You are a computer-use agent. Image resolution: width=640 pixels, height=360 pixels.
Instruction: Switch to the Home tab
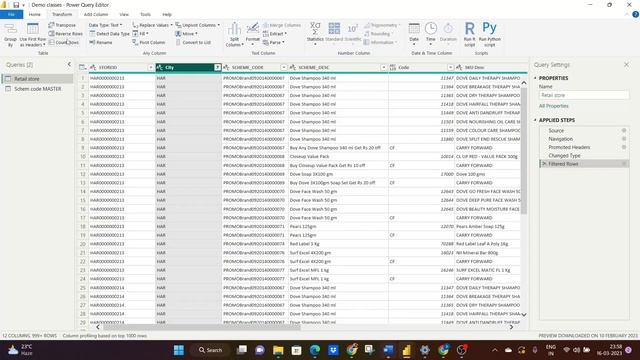[x=35, y=14]
